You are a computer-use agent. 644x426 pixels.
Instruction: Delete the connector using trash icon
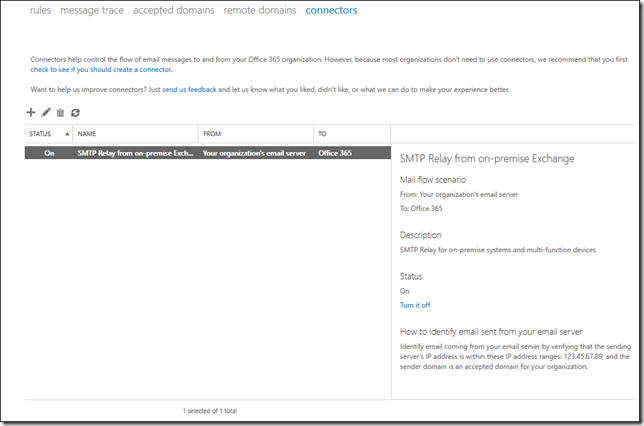(60, 113)
